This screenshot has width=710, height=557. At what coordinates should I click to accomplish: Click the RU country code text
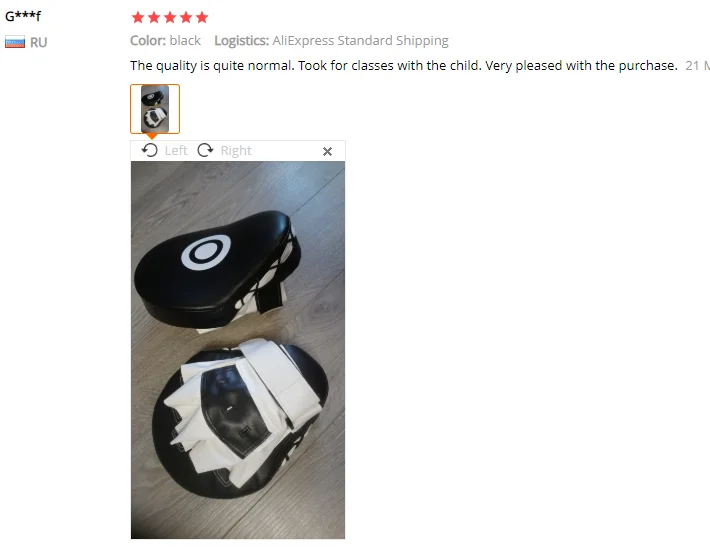click(x=38, y=43)
